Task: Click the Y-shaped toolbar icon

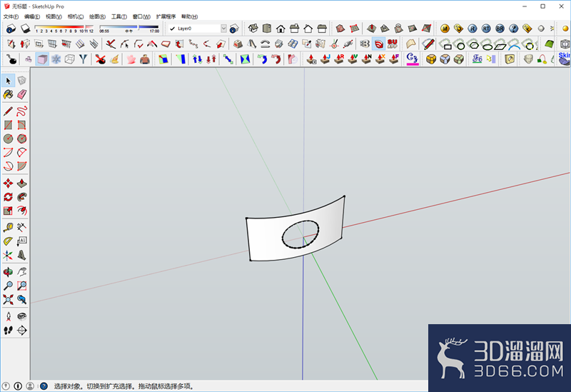Action: click(x=84, y=59)
